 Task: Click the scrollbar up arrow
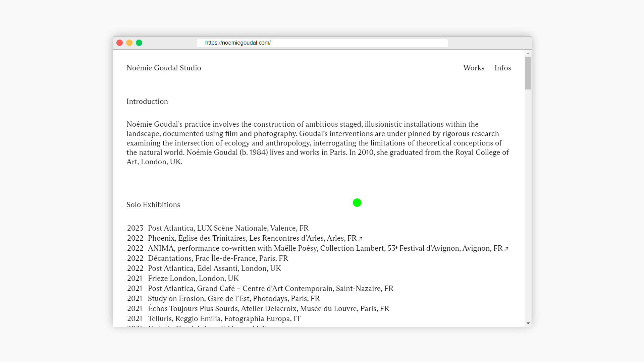tap(528, 54)
